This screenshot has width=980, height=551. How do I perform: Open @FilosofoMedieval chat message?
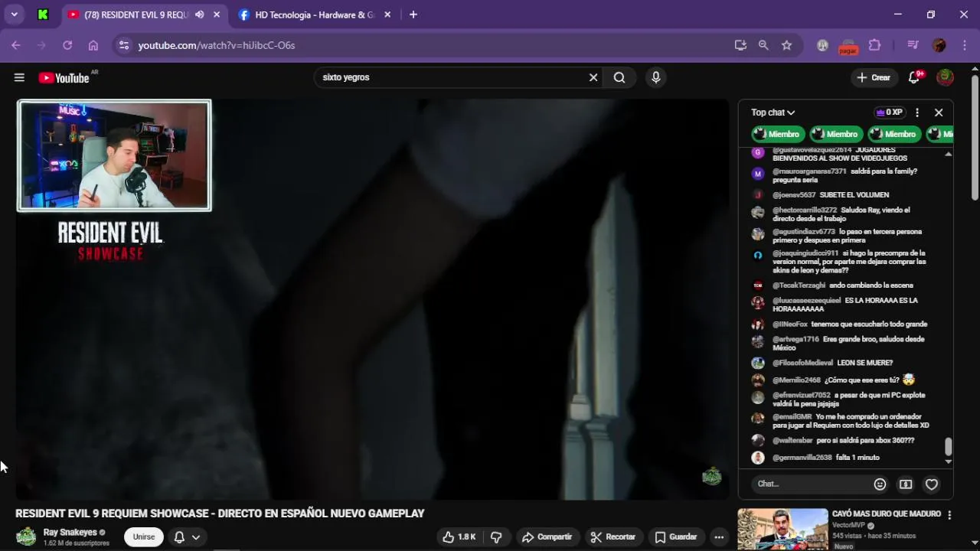[x=832, y=363]
